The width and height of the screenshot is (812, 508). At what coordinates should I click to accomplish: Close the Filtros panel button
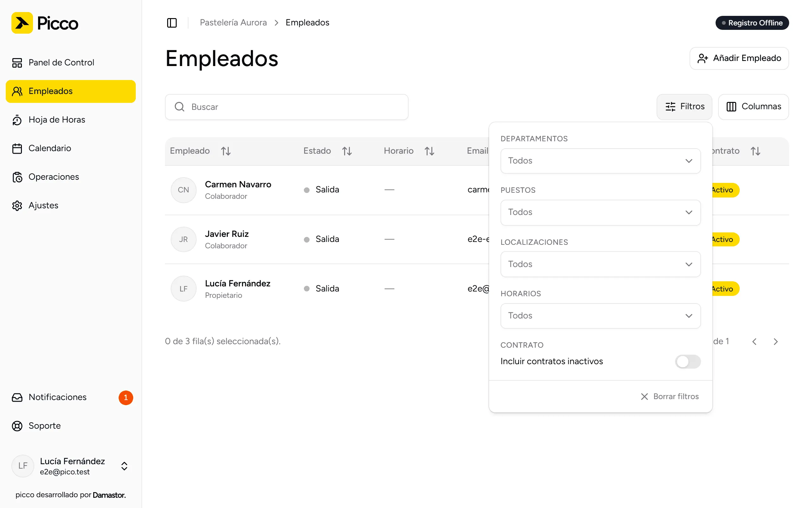coord(684,107)
